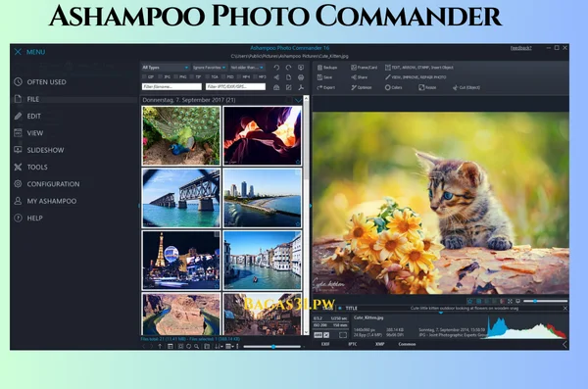The height and width of the screenshot is (389, 588).
Task: Open Frame/Card tool
Action: tap(365, 68)
